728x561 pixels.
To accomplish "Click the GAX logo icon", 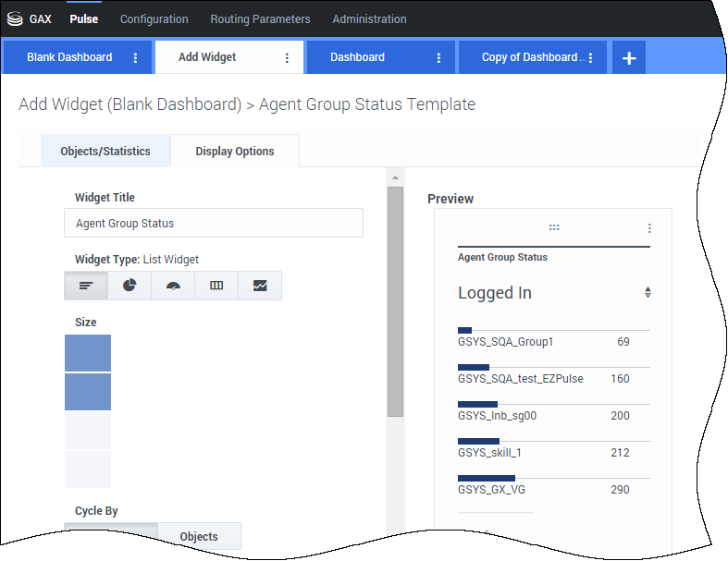I will 14,18.
